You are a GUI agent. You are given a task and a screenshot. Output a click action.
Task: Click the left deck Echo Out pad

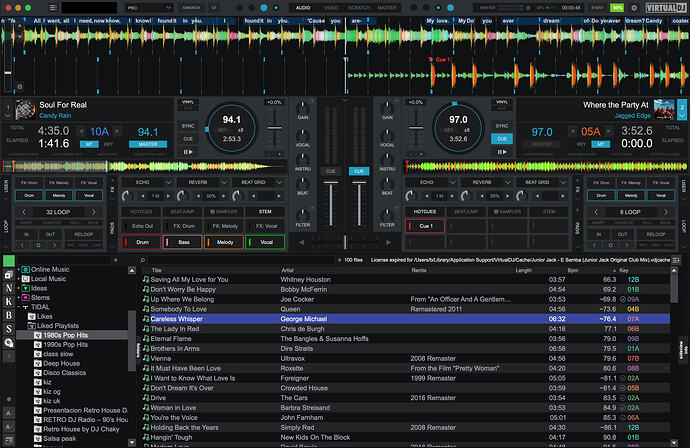click(141, 226)
